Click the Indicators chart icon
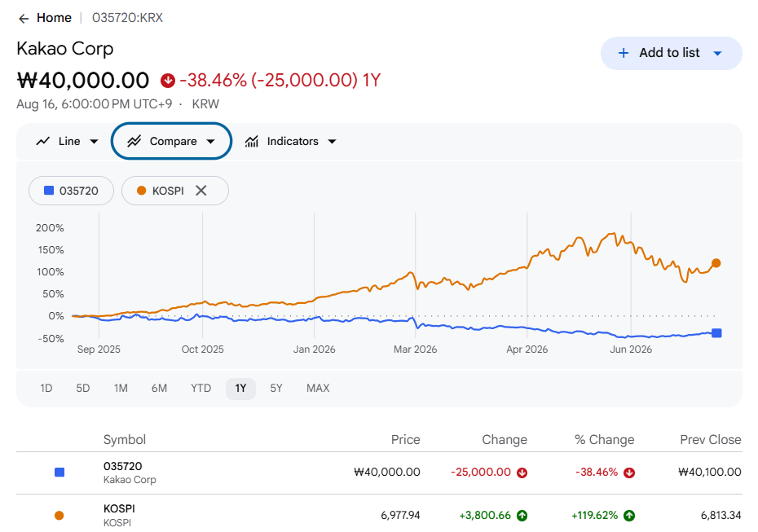The image size is (758, 532). click(251, 141)
